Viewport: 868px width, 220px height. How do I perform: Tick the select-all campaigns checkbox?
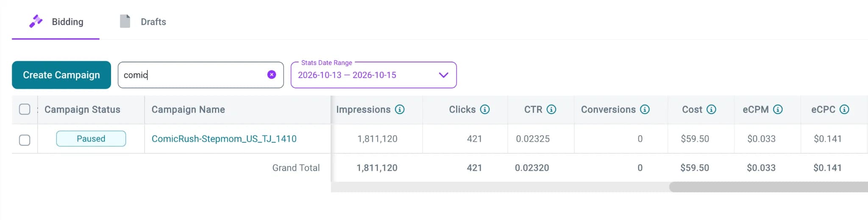(25, 110)
